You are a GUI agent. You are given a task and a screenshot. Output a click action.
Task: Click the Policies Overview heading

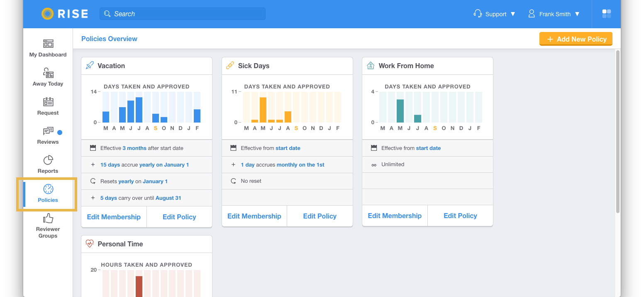(x=109, y=39)
